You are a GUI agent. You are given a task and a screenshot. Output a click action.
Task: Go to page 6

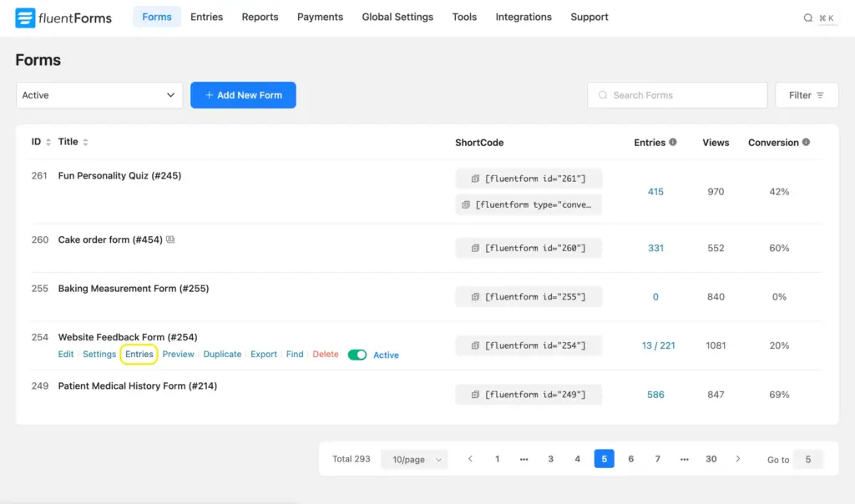coord(631,459)
